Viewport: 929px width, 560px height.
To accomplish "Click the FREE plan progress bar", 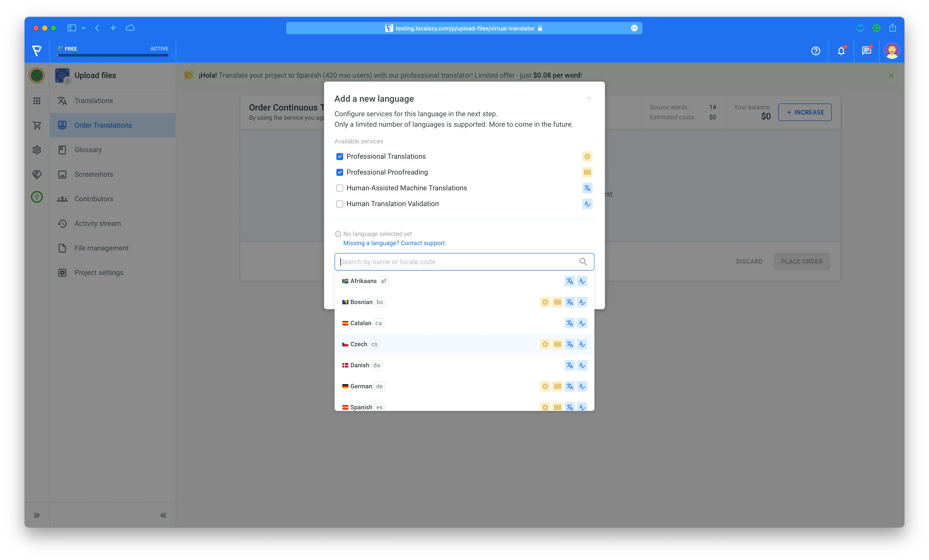I will pyautogui.click(x=112, y=56).
